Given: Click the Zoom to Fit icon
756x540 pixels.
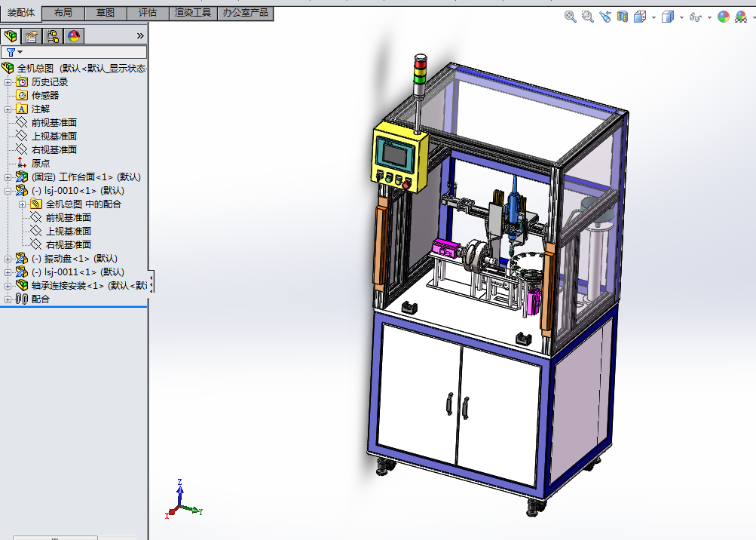Looking at the screenshot, I should (x=571, y=17).
